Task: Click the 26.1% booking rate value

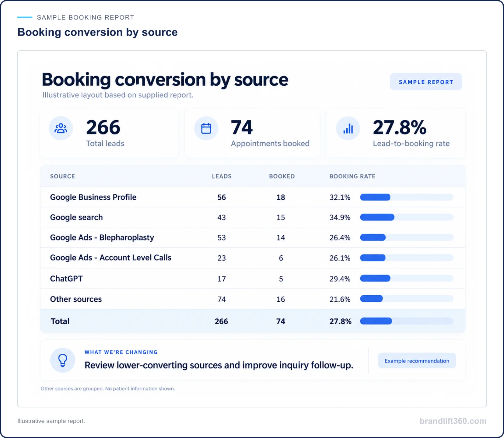Action: coord(340,258)
